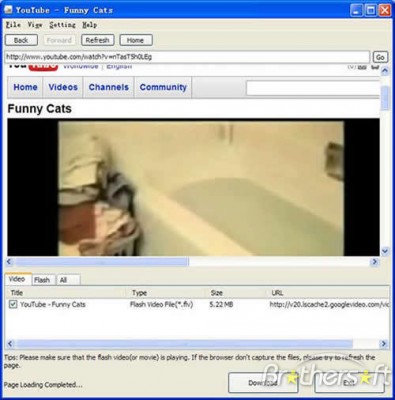
Task: Sort list by URL column
Action: point(328,293)
